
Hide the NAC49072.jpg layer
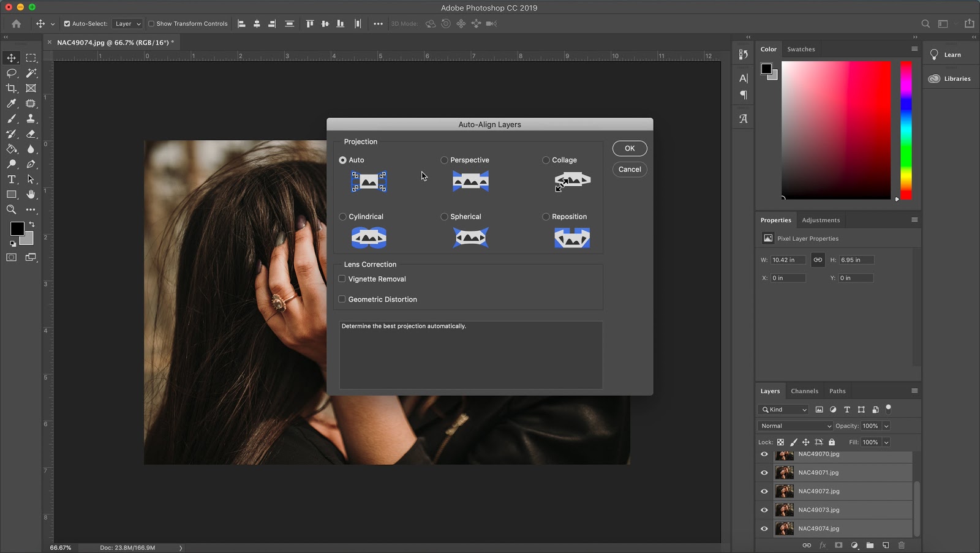pos(764,491)
